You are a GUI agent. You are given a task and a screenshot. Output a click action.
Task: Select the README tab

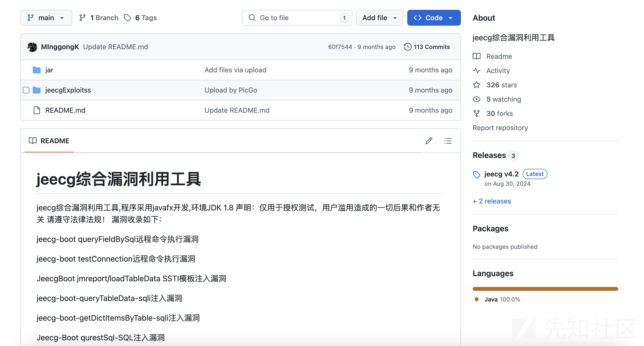(49, 141)
